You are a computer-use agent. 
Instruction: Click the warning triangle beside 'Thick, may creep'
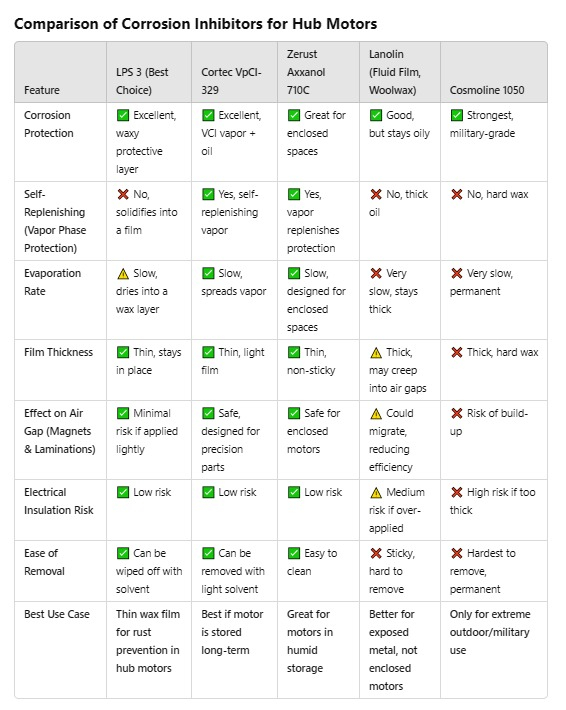click(x=376, y=352)
